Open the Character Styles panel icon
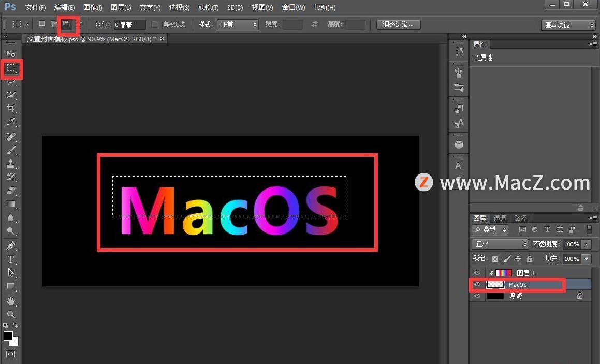Screen dimensions: 600x364 click(459, 124)
